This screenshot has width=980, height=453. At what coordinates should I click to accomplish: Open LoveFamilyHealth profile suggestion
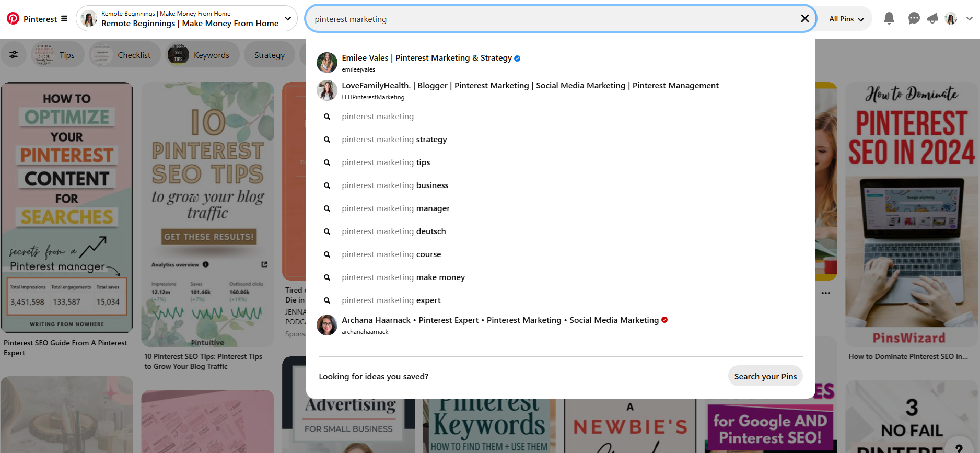561,90
